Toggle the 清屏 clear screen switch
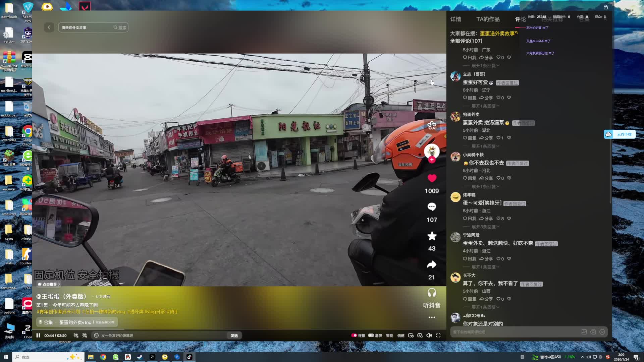Viewport: 644px width, 362px height. click(x=371, y=336)
